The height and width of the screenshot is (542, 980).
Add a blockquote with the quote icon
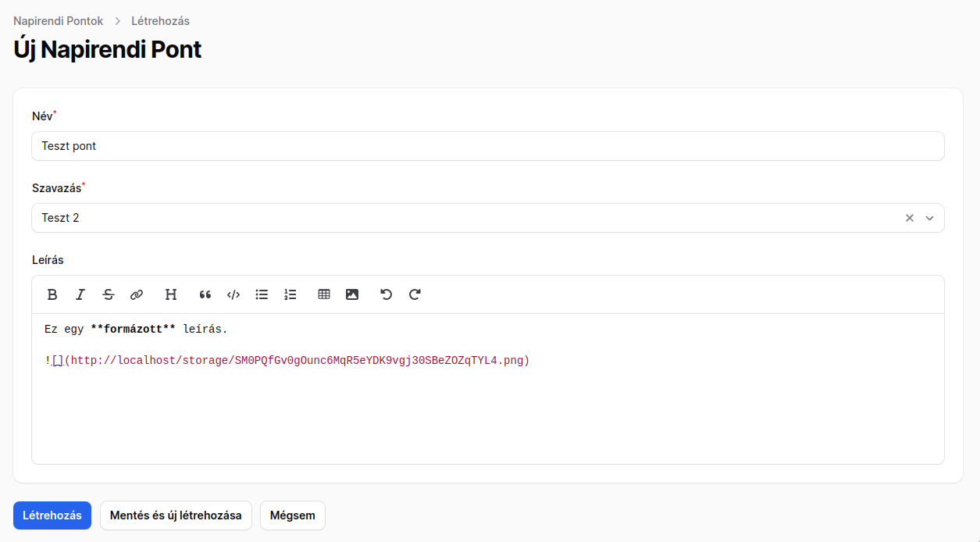[205, 294]
